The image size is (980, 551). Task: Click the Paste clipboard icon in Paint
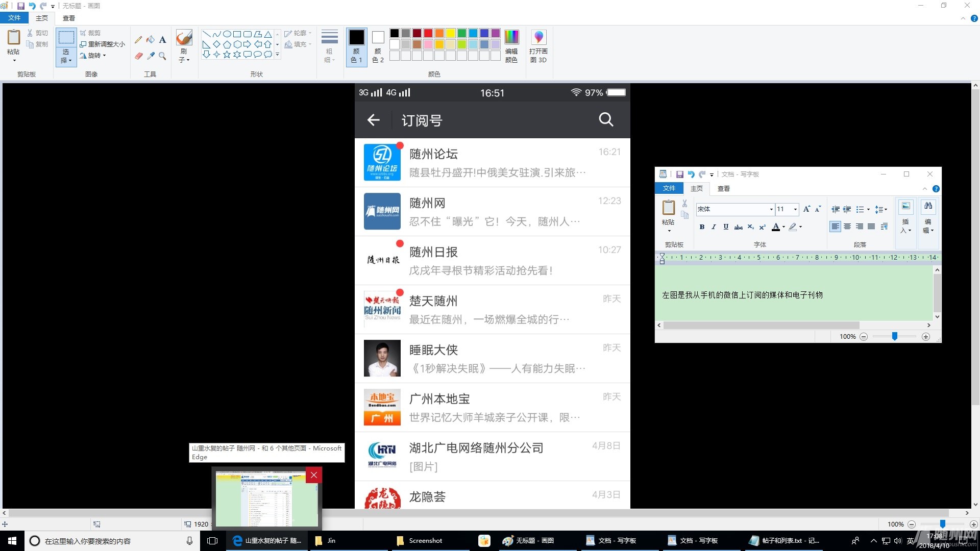coord(14,37)
